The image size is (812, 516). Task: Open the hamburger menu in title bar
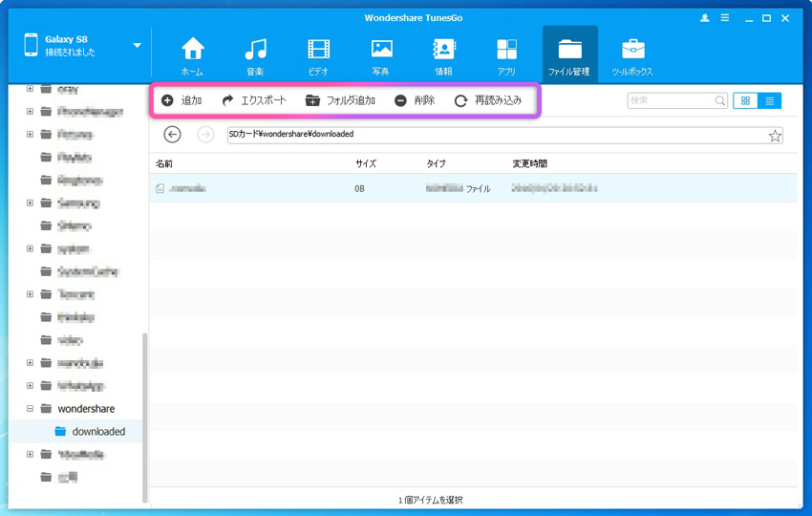pos(725,18)
